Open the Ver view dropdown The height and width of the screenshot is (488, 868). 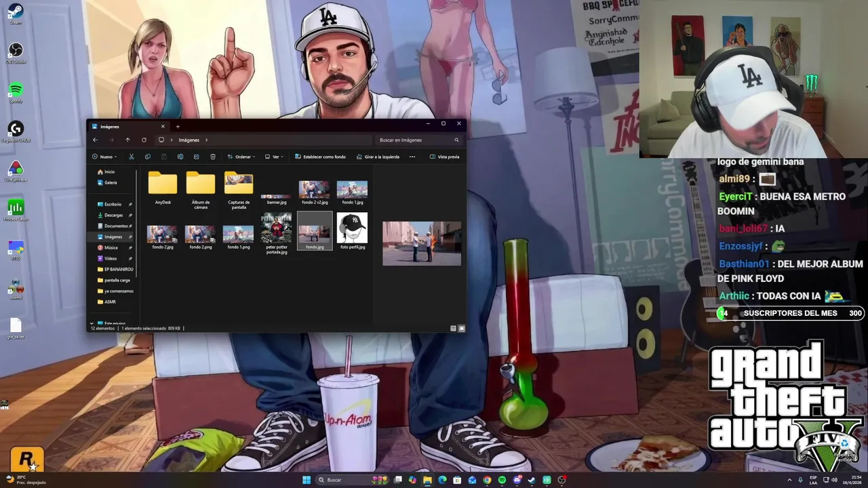point(274,157)
